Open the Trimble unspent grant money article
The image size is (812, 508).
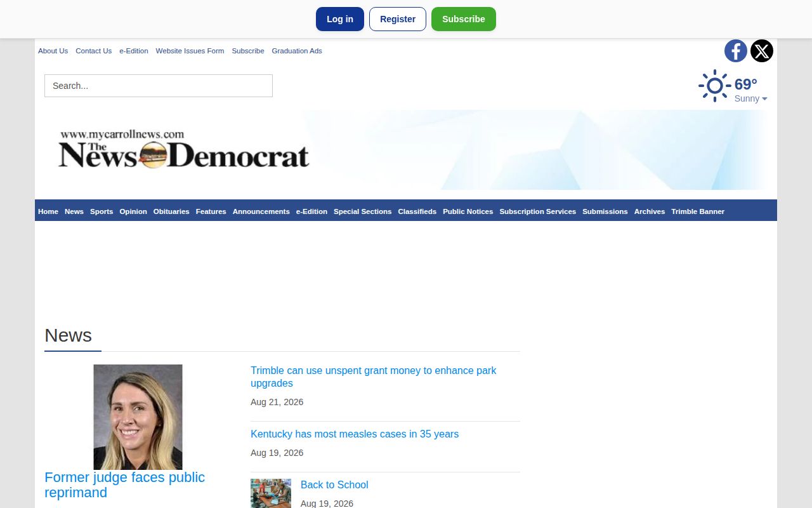click(x=374, y=377)
